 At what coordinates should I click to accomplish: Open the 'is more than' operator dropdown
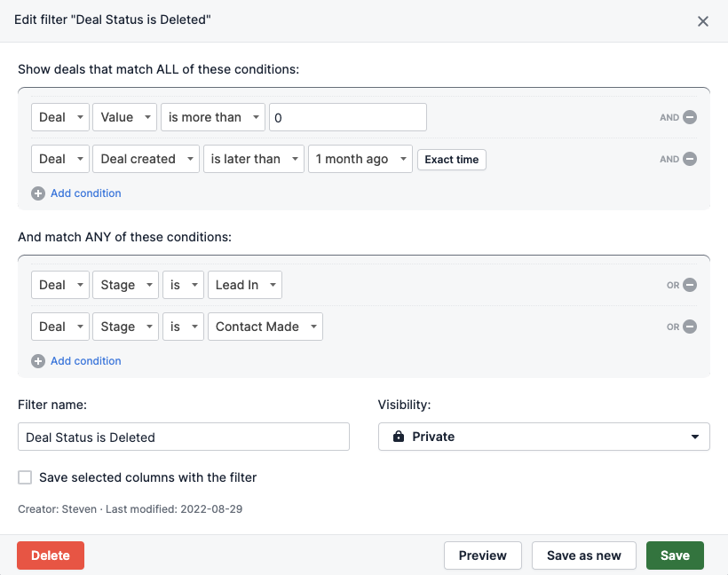point(213,117)
